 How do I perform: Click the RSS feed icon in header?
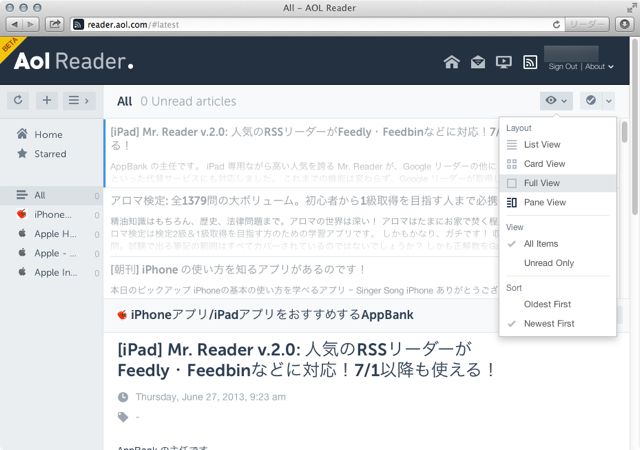(x=530, y=62)
